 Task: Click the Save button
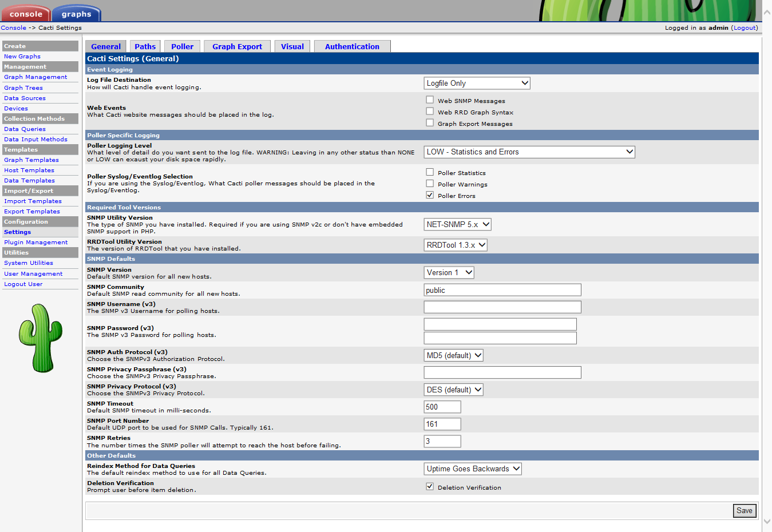coord(745,511)
